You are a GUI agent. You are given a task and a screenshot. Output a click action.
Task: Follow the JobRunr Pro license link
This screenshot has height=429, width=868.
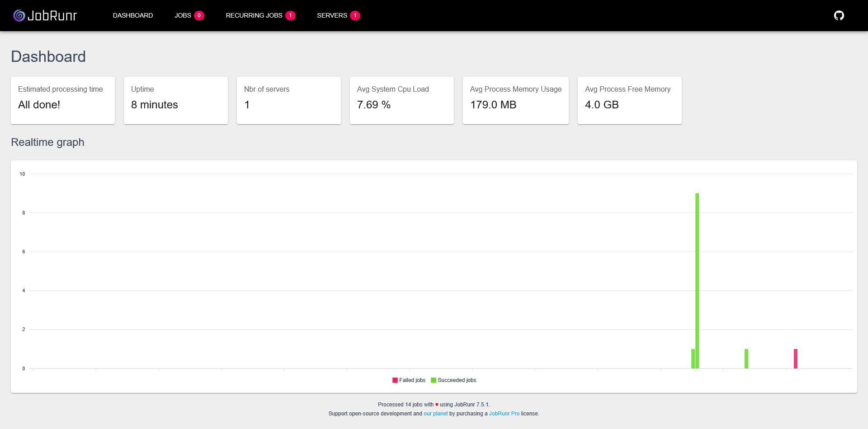[505, 413]
